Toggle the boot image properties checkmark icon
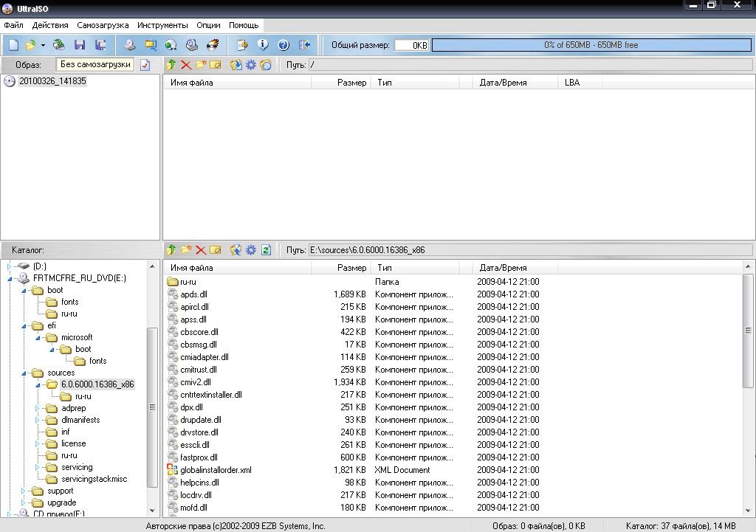 [x=145, y=65]
